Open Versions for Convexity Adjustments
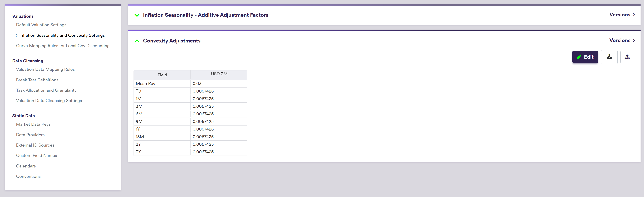 click(622, 41)
